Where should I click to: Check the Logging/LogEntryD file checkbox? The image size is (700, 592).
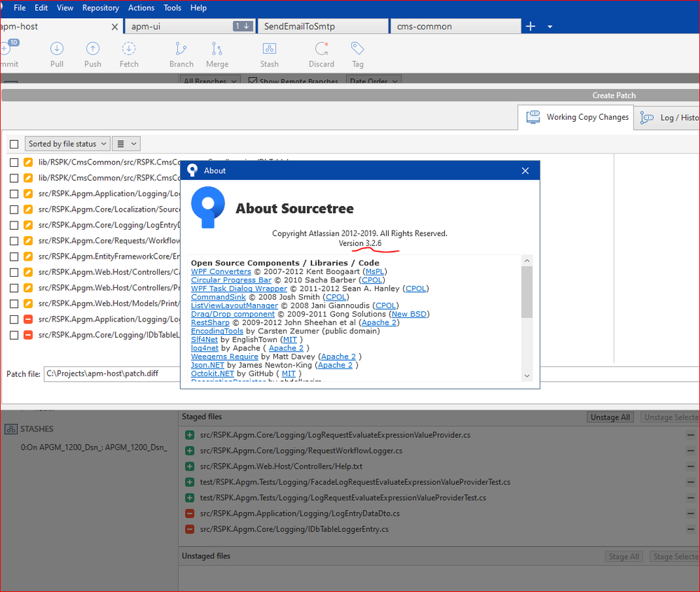coord(14,226)
